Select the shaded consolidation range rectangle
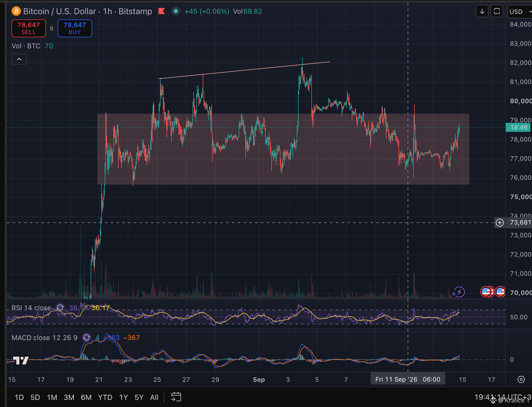Viewport: 532px width, 407px height. tap(283, 149)
